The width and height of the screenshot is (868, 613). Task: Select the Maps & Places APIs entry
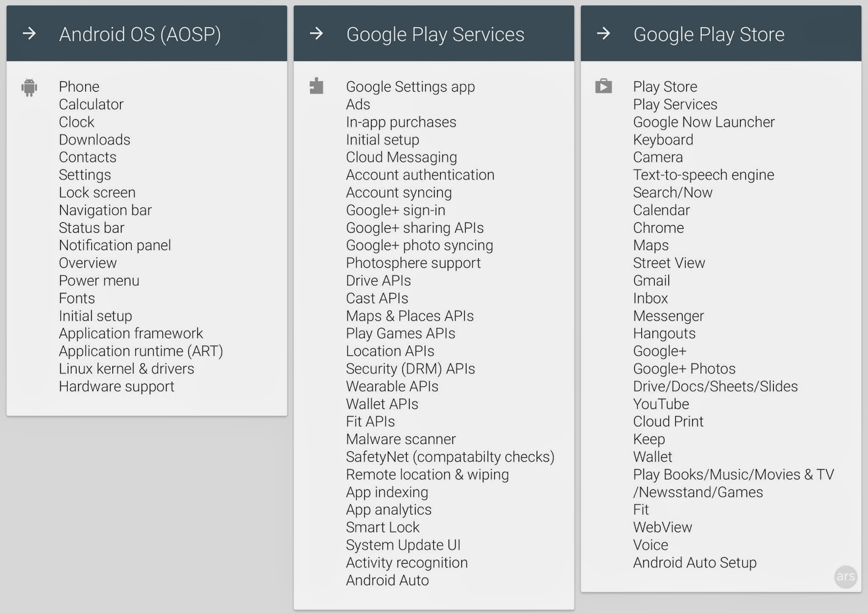pos(410,316)
